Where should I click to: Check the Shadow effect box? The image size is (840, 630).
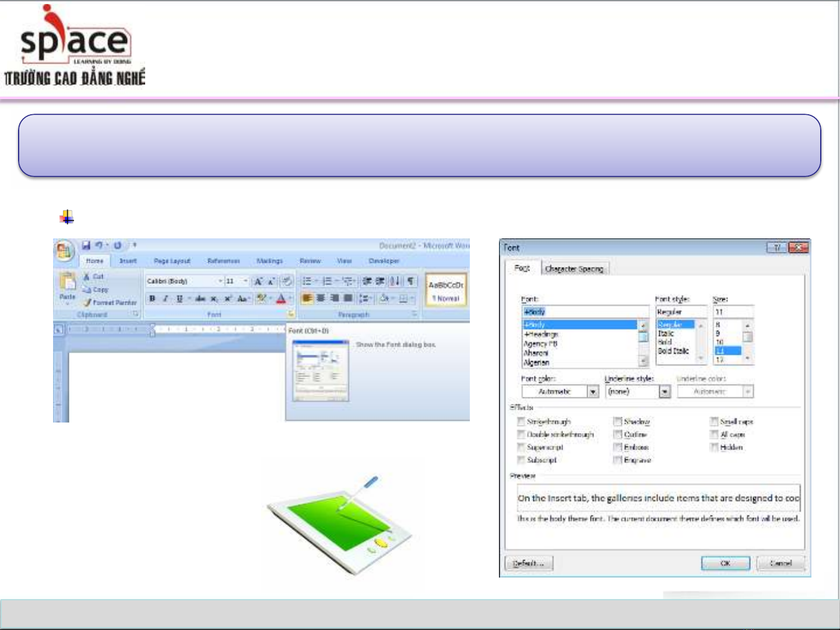coord(618,421)
